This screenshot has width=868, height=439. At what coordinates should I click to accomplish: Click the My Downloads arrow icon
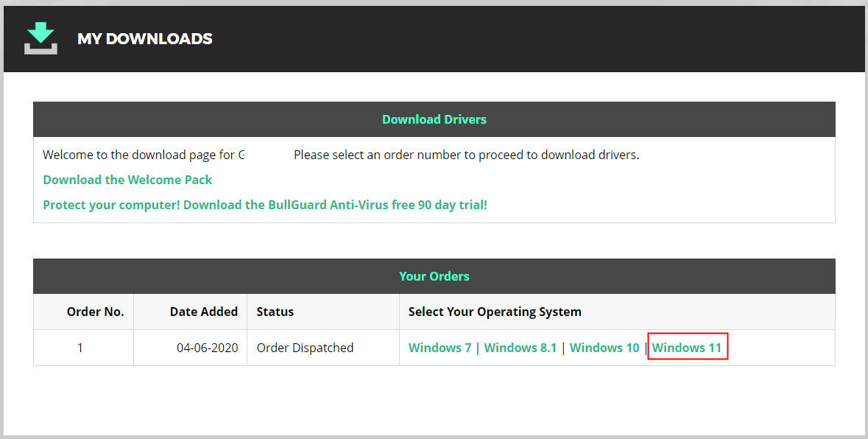coord(40,38)
